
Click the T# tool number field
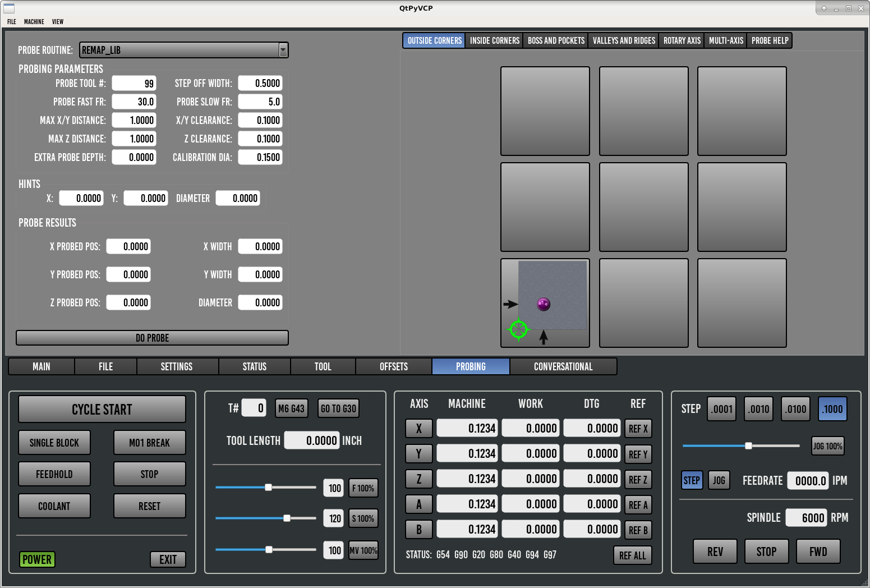254,408
